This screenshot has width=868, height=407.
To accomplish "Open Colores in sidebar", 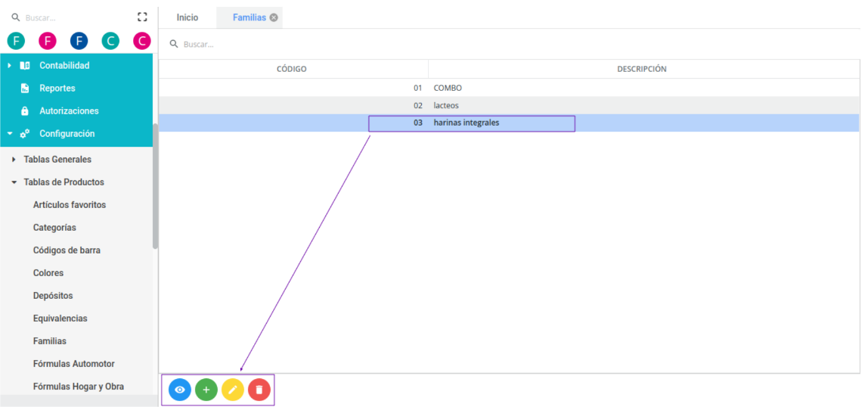I will (x=48, y=273).
